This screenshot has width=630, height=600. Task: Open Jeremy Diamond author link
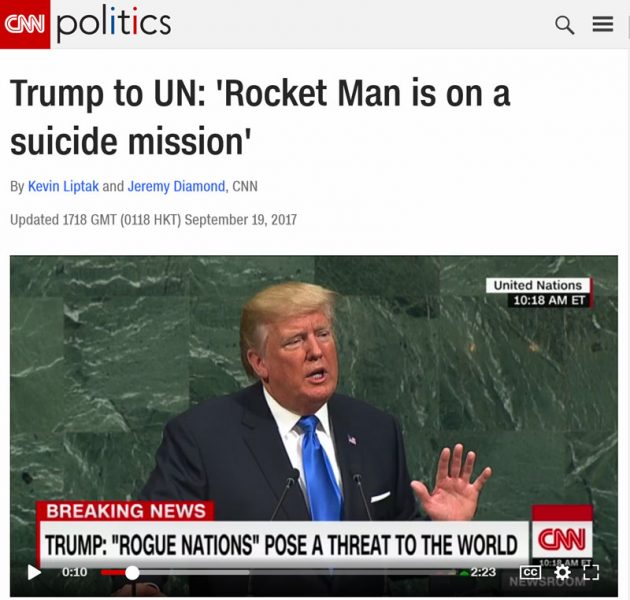pos(176,186)
